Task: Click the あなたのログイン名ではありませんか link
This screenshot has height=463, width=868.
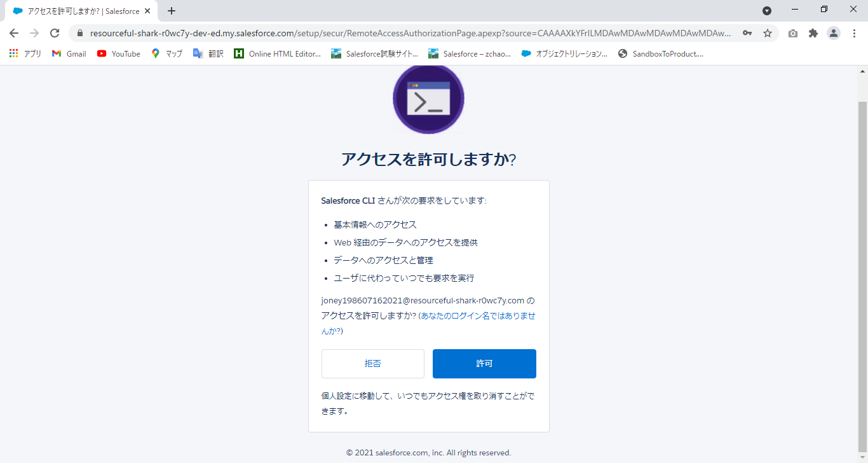Action: coord(428,323)
